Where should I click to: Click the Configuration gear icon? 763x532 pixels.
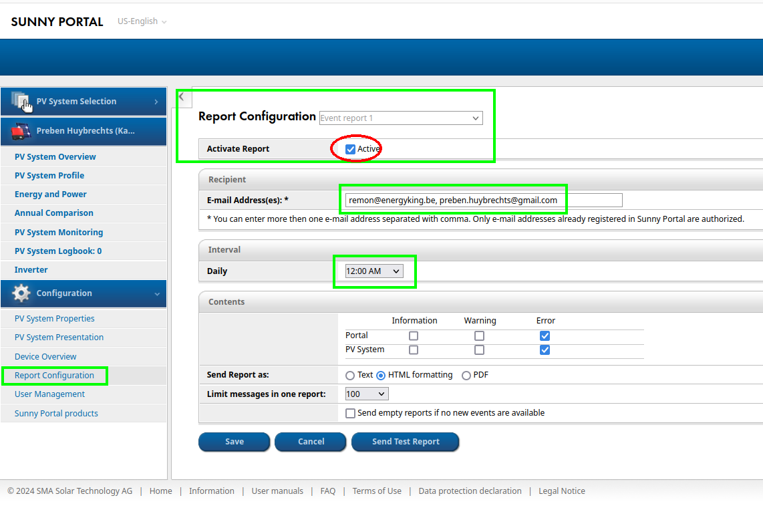(x=21, y=293)
